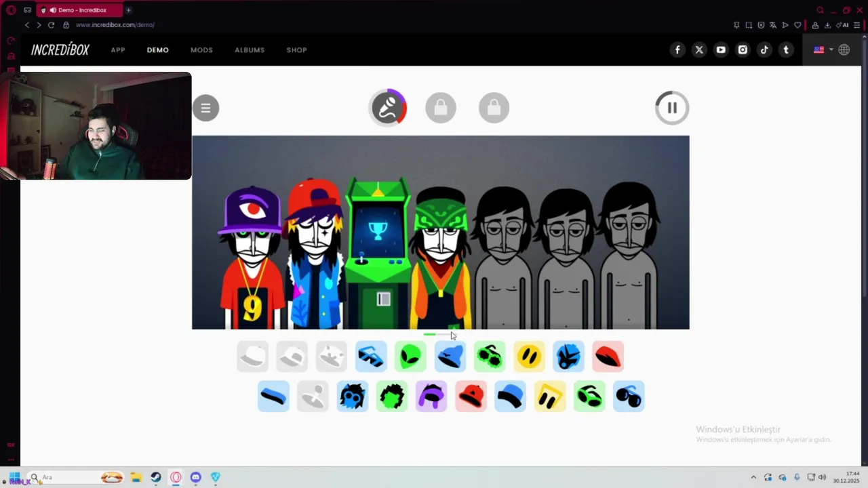Click the first locked bonus padlock

(x=441, y=108)
